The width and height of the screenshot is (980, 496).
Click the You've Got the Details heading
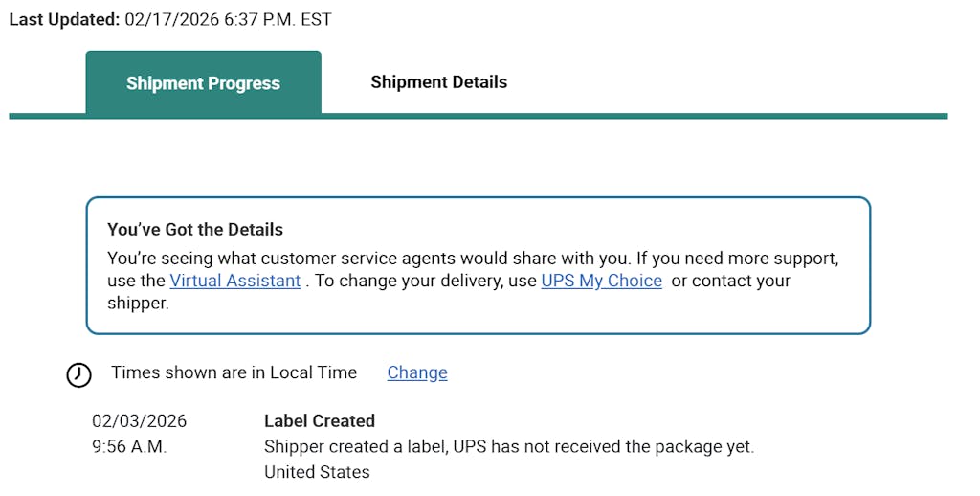[x=195, y=229]
